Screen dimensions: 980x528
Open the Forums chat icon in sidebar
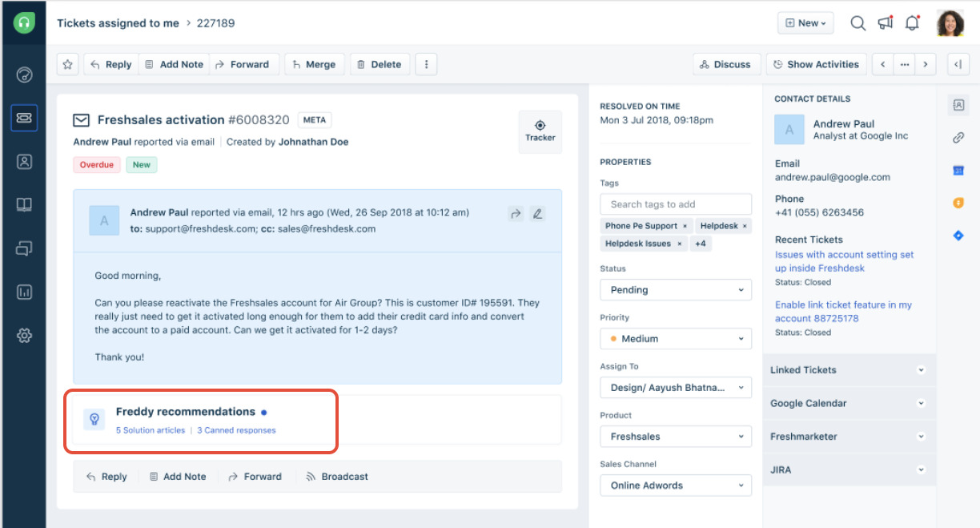[x=24, y=248]
